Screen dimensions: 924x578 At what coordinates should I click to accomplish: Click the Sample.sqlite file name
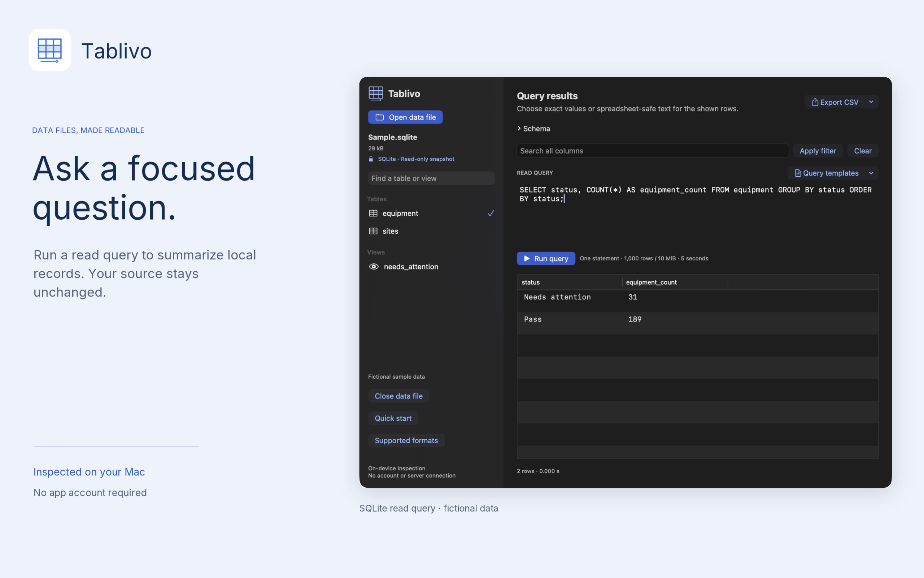392,137
